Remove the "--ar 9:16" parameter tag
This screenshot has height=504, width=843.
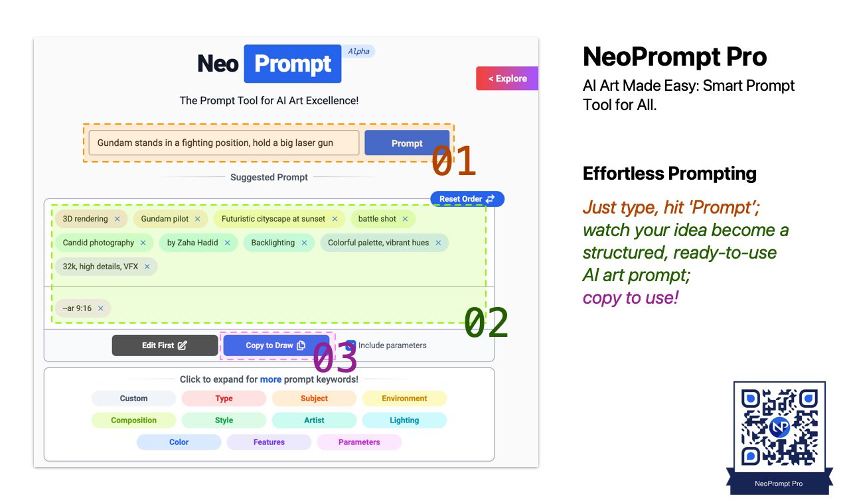click(x=100, y=308)
